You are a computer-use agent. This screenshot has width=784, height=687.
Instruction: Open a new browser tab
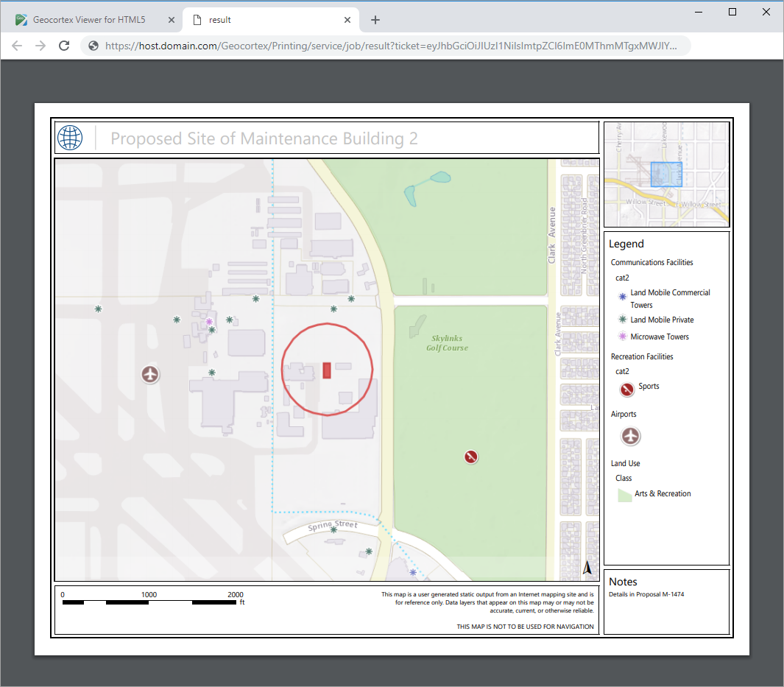pyautogui.click(x=375, y=20)
